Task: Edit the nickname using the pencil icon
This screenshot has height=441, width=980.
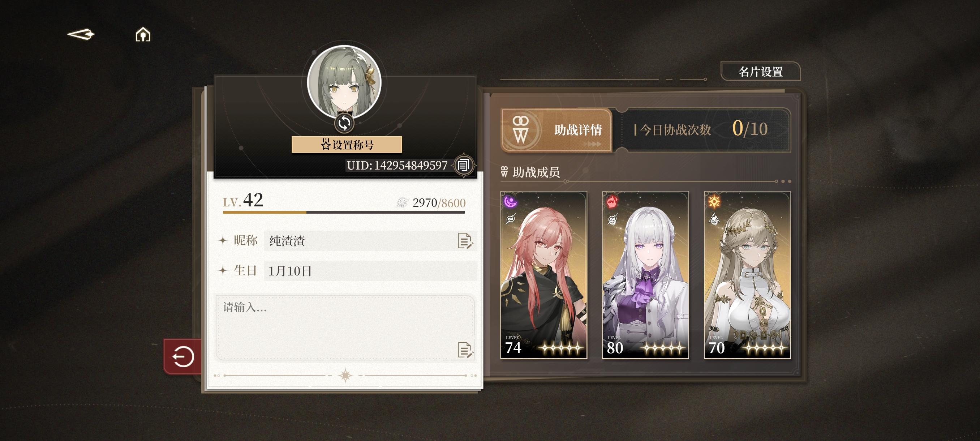Action: point(465,241)
